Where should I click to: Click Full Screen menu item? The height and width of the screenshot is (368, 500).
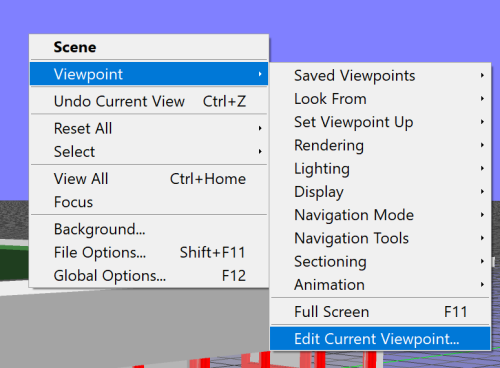click(x=380, y=312)
